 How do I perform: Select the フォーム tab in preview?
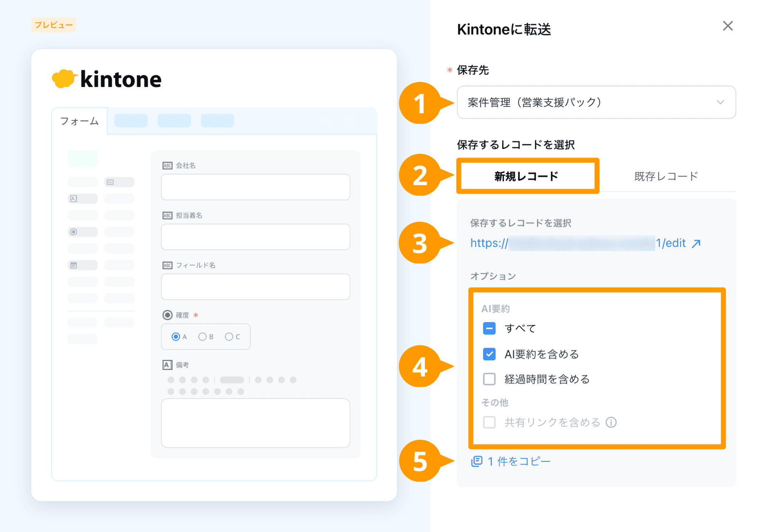[x=79, y=121]
